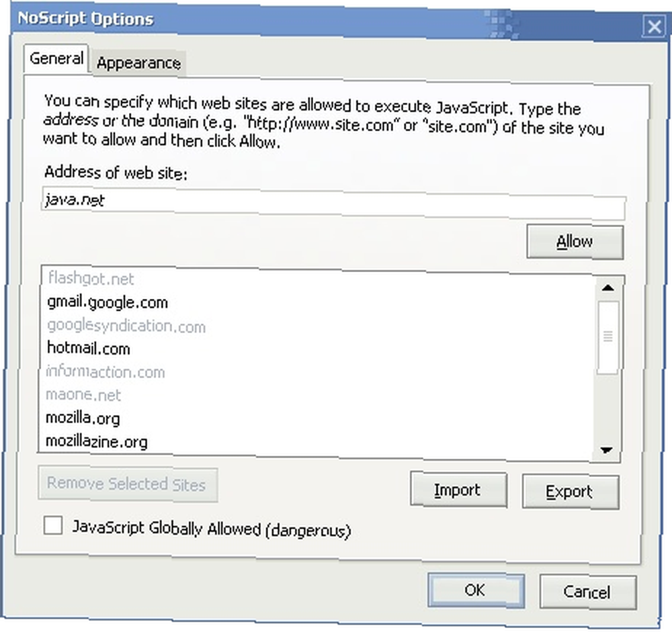Select maone.net list entry
This screenshot has width=672, height=632.
pyautogui.click(x=83, y=395)
